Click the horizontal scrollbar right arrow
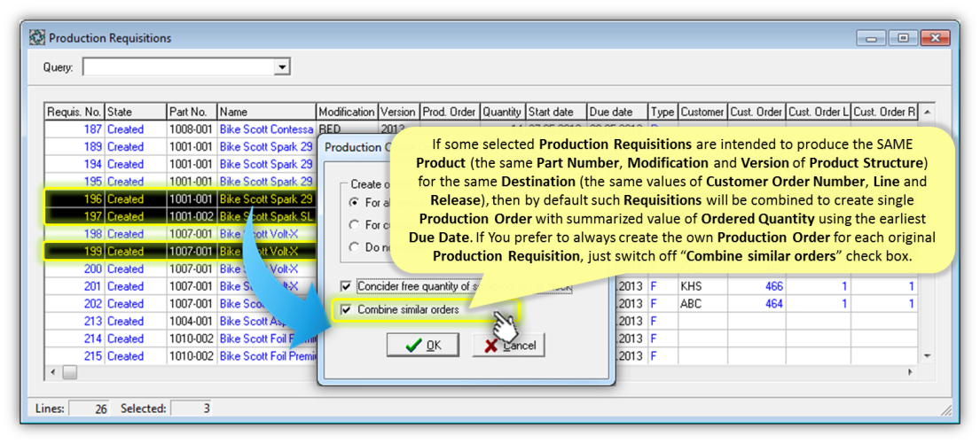This screenshot has height=444, width=980. click(912, 371)
